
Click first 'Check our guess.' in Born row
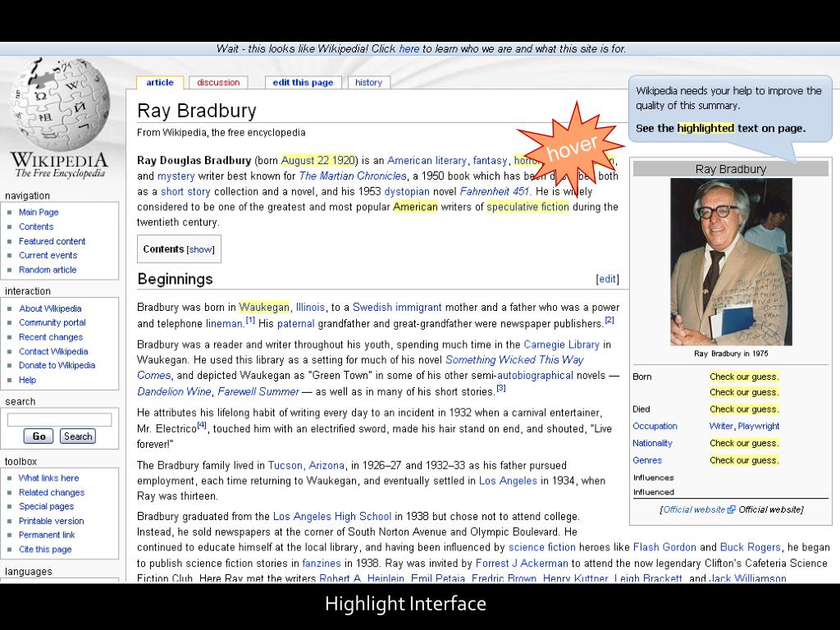coord(744,377)
